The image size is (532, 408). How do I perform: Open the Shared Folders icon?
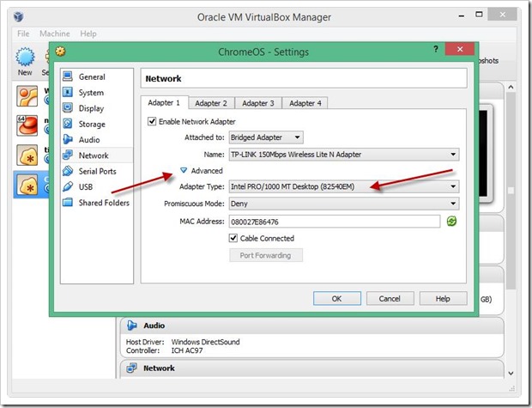coord(68,203)
